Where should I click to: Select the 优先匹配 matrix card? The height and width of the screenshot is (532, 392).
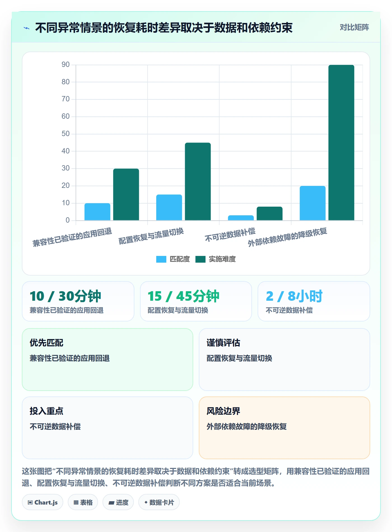pos(108,360)
